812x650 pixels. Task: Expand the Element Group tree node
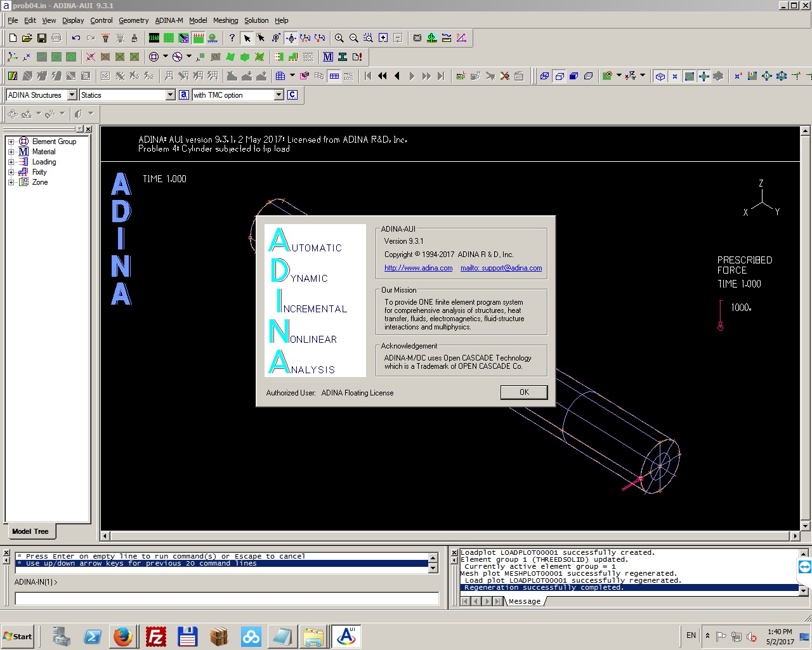coord(11,142)
